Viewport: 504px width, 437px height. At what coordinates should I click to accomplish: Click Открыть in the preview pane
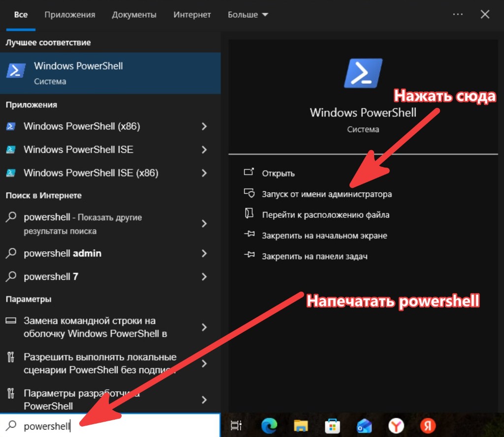point(279,173)
